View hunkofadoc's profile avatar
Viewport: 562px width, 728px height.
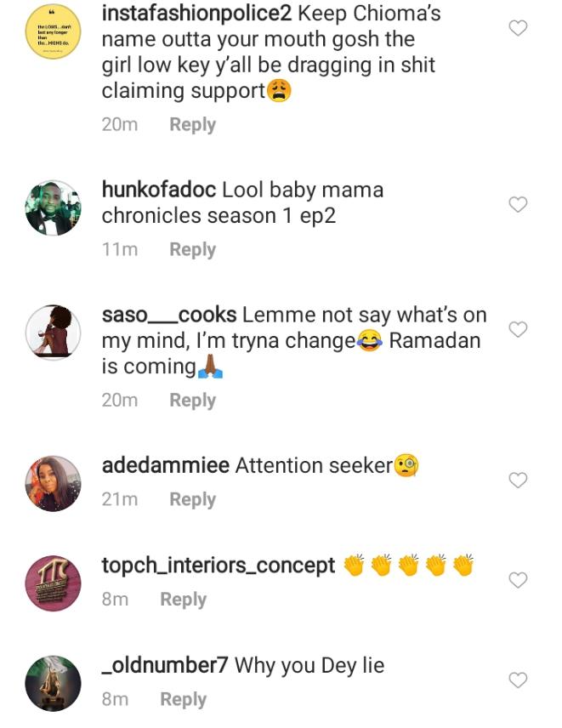(x=54, y=208)
